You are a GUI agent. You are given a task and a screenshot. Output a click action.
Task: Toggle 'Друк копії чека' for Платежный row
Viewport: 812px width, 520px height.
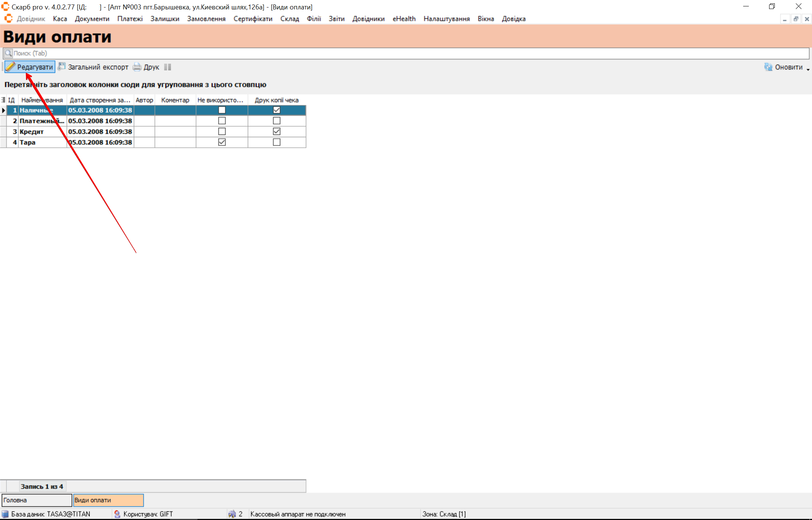276,121
